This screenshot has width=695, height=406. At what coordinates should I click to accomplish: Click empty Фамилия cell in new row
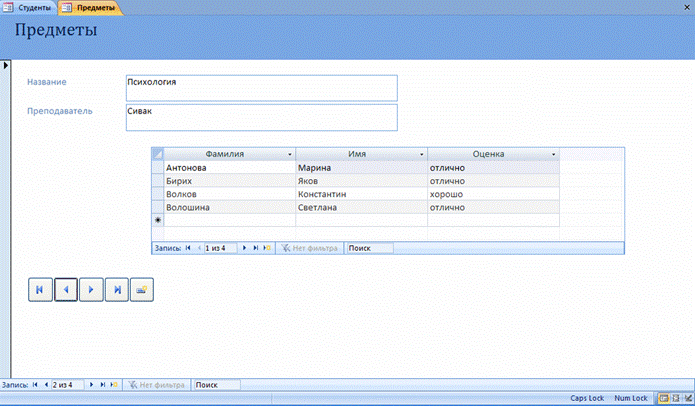230,220
